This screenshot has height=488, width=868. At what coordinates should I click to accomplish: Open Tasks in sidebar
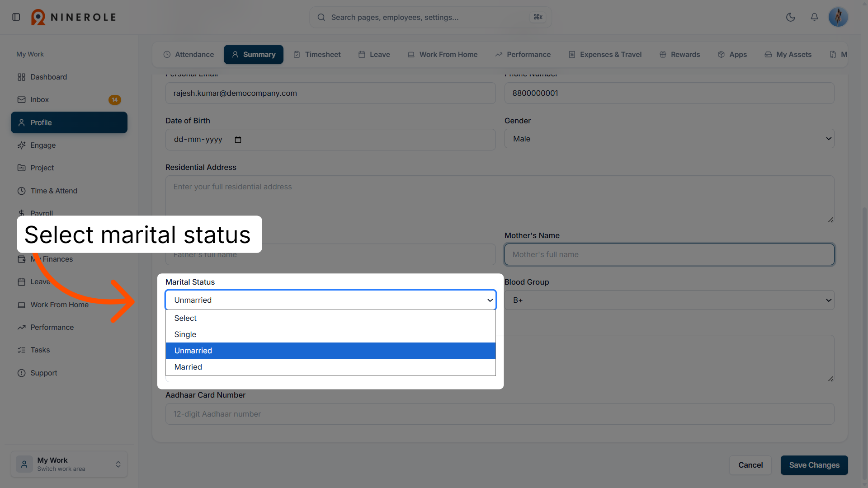(x=69, y=350)
